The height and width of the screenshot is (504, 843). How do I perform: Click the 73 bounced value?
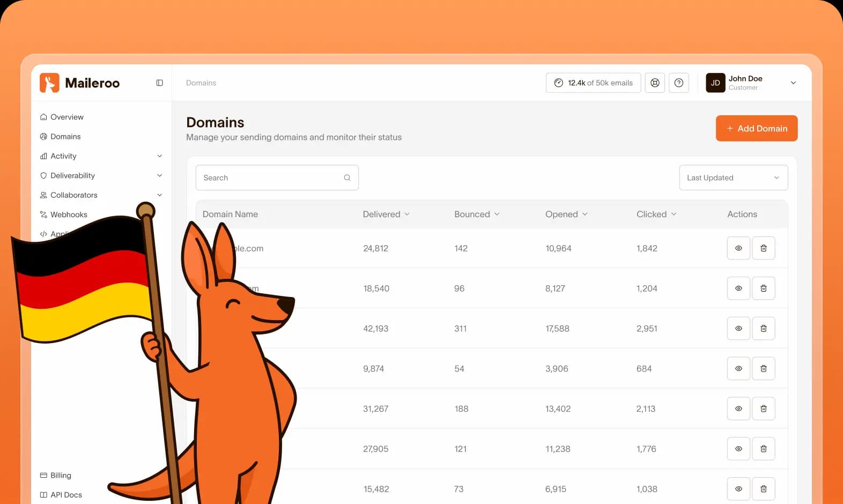459,489
